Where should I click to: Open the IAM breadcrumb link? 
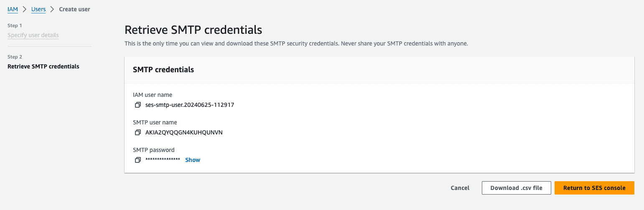click(13, 9)
